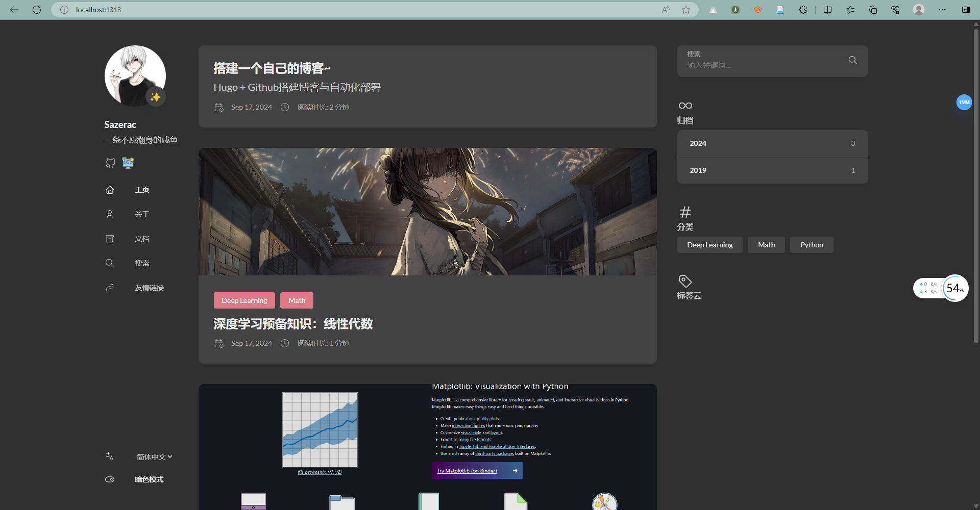
Task: Click the Sazerac site name
Action: coord(120,124)
